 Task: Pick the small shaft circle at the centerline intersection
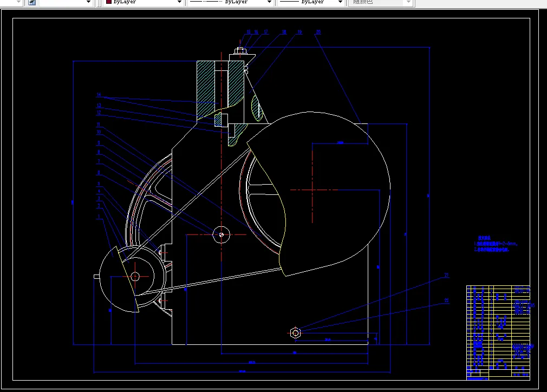pyautogui.click(x=221, y=234)
